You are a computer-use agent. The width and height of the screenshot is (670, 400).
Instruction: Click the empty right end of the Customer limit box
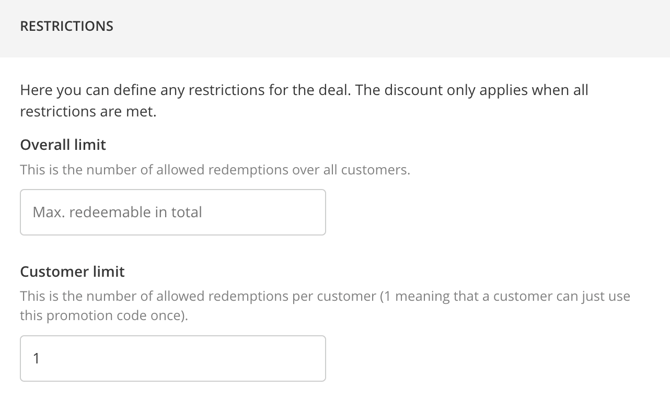pyautogui.click(x=290, y=358)
